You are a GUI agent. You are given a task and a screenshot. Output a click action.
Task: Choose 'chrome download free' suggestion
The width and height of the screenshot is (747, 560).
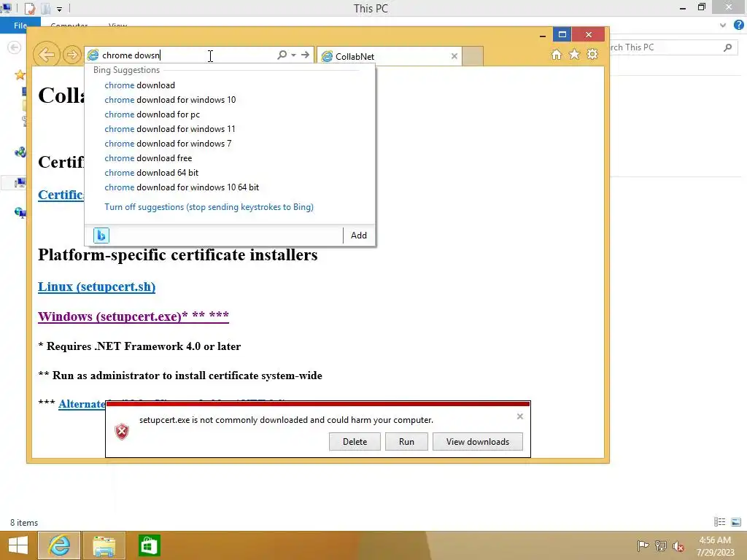[148, 158]
